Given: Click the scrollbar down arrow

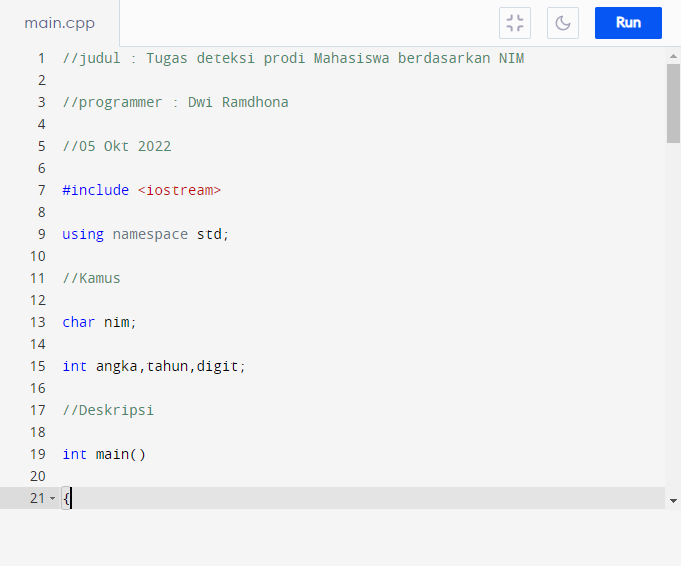Looking at the screenshot, I should (673, 501).
